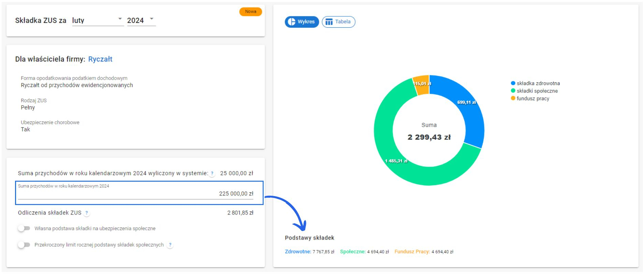Screen dimensions: 644x274
Task: Click the pie chart icon in Wykres
Action: 291,22
